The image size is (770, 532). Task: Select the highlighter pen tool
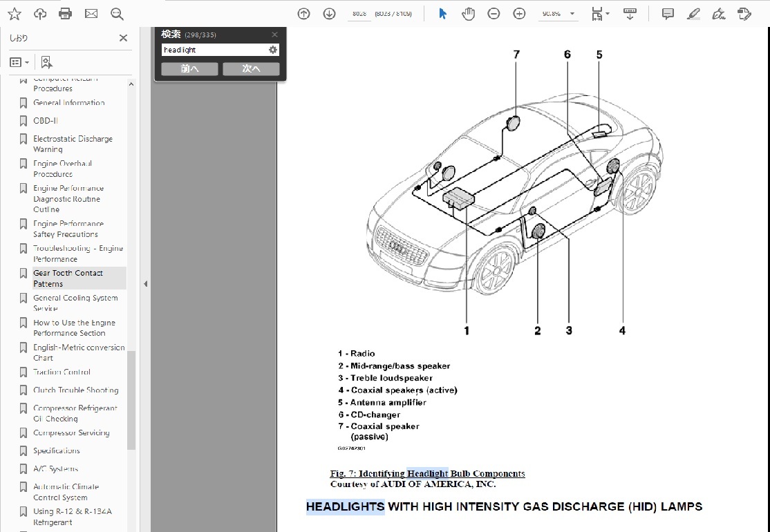coord(694,14)
